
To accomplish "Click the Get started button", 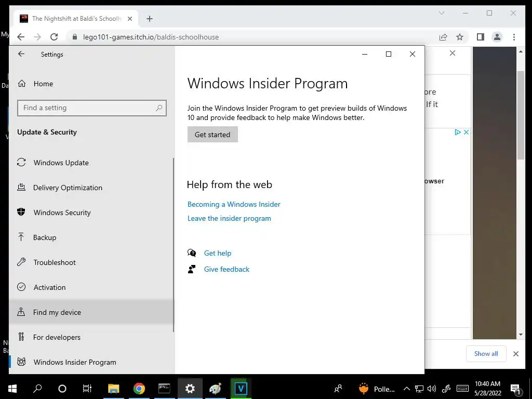I will coord(212,135).
